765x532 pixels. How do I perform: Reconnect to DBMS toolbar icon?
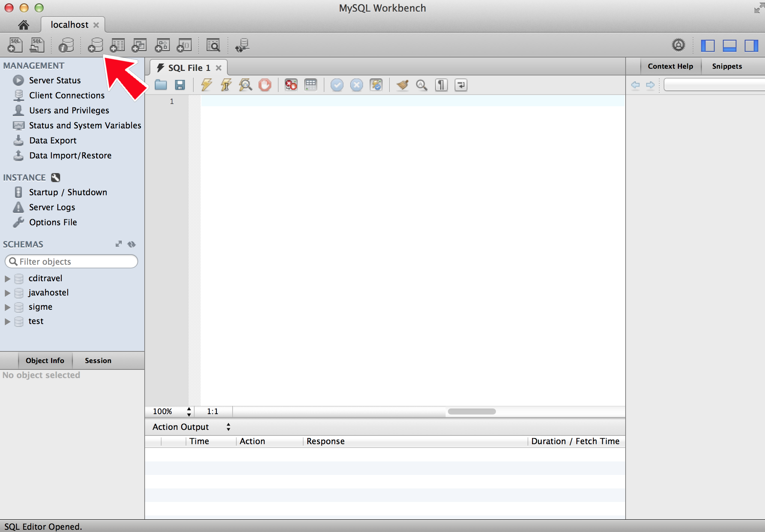pyautogui.click(x=242, y=45)
